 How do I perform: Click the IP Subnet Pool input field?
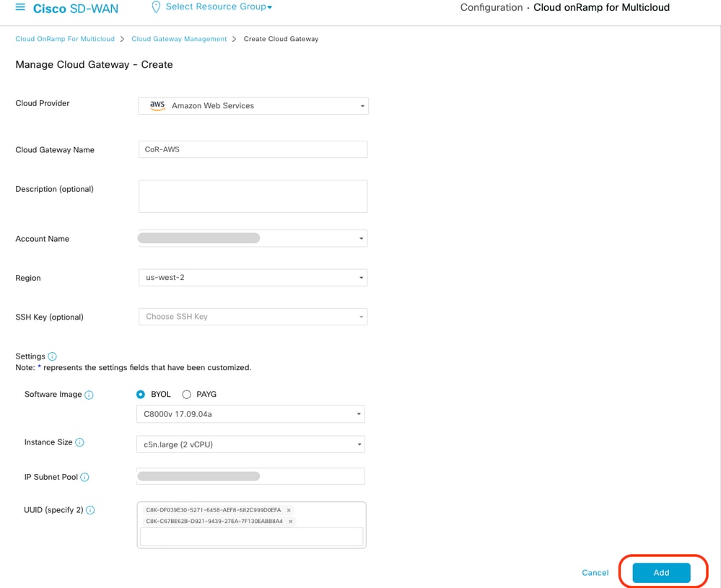pos(250,476)
